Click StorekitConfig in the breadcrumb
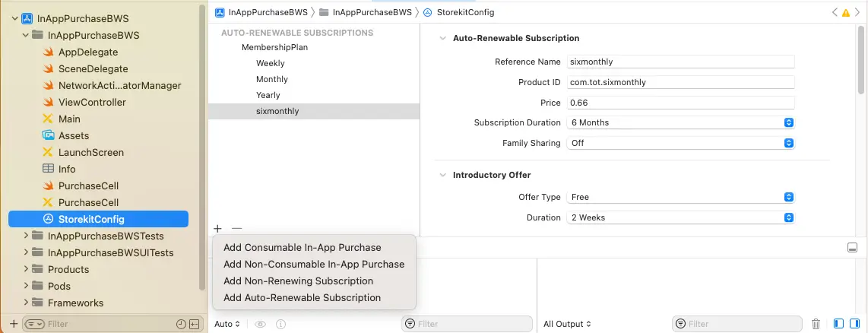Viewport: 868px width, 333px height. point(458,12)
